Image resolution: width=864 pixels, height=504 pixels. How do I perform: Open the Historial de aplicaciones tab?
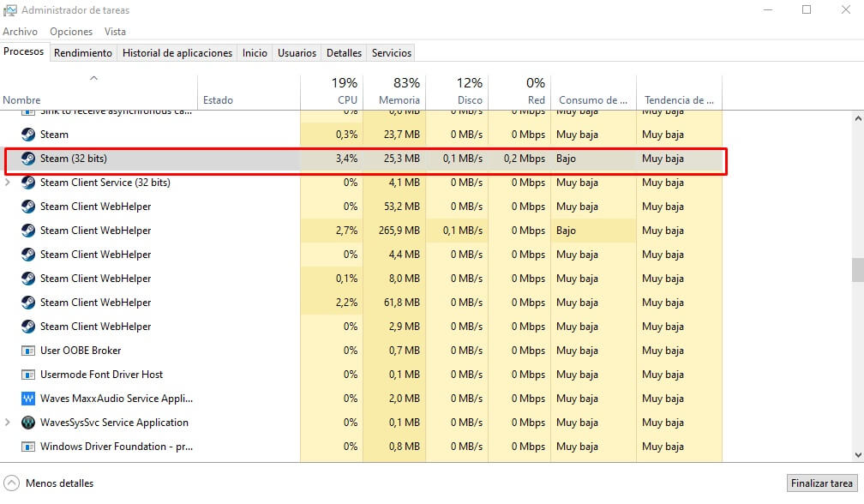177,53
